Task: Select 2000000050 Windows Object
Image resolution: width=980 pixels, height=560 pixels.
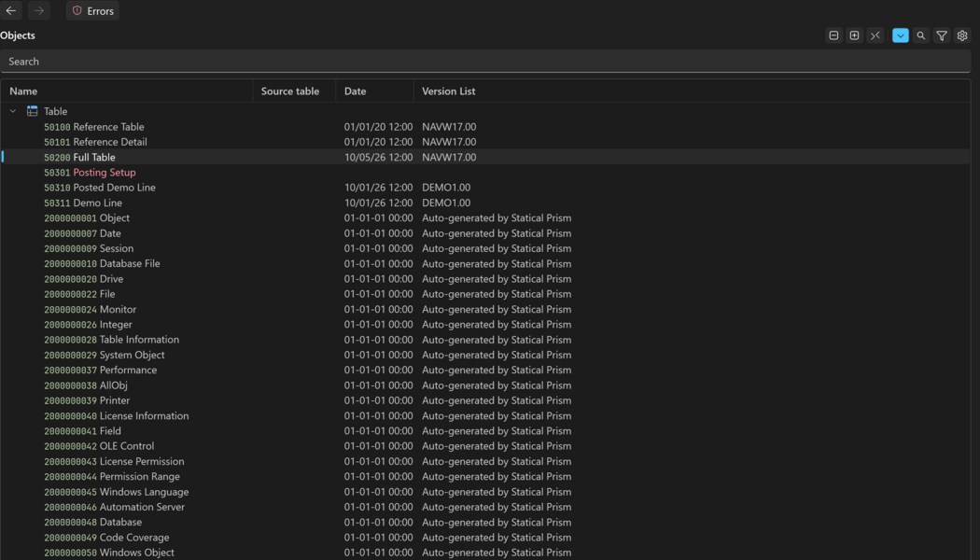Action: 109,553
